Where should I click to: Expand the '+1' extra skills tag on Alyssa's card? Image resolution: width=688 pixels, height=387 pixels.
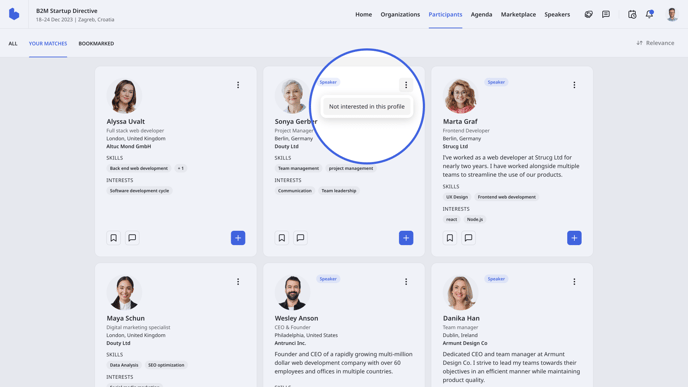tap(181, 168)
